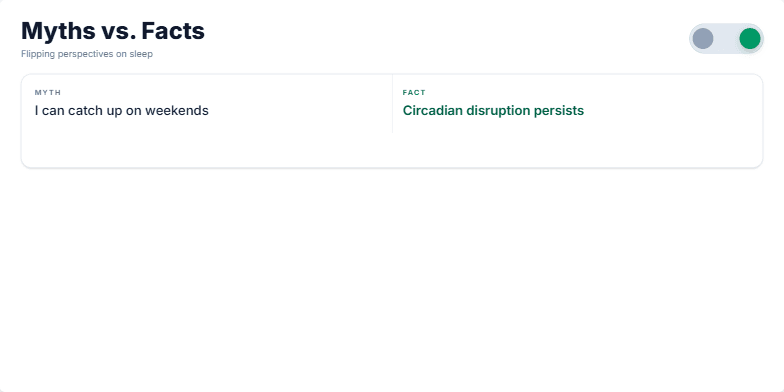Click "vs." in the page title

pyautogui.click(x=118, y=31)
